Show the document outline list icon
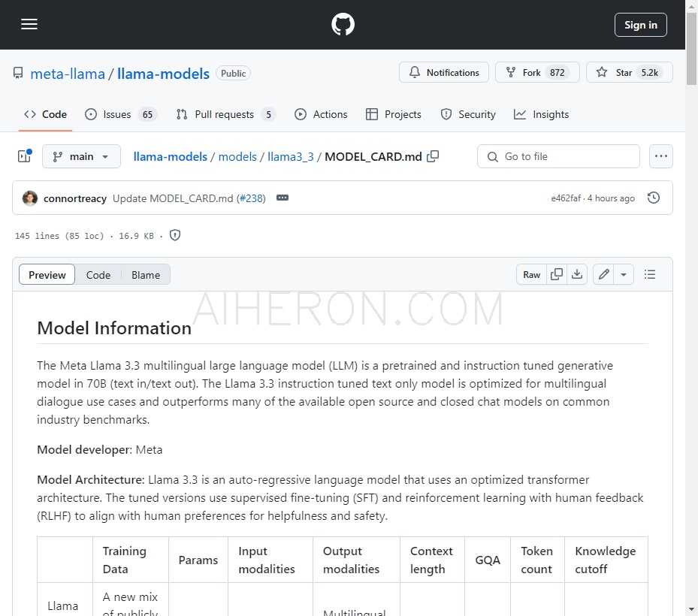 650,275
